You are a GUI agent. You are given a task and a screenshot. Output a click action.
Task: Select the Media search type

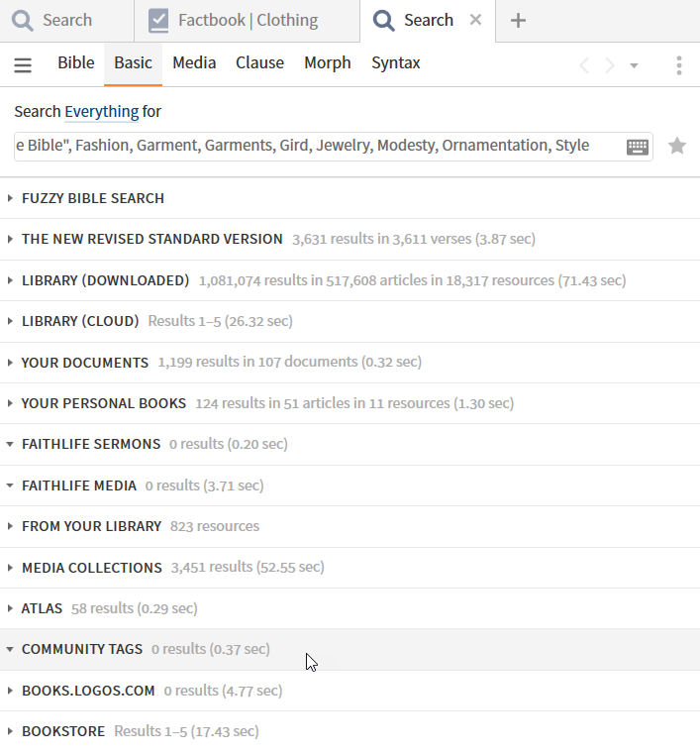(194, 62)
